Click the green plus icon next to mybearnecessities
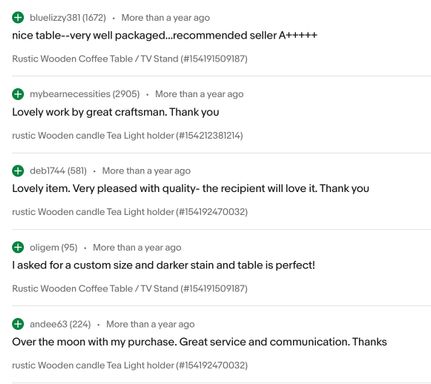The width and height of the screenshot is (431, 384). click(x=18, y=94)
